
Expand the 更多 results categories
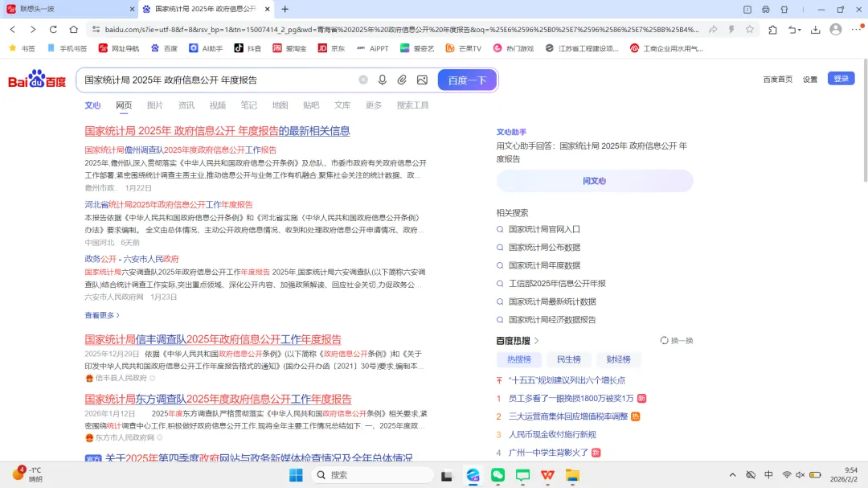pyautogui.click(x=374, y=105)
